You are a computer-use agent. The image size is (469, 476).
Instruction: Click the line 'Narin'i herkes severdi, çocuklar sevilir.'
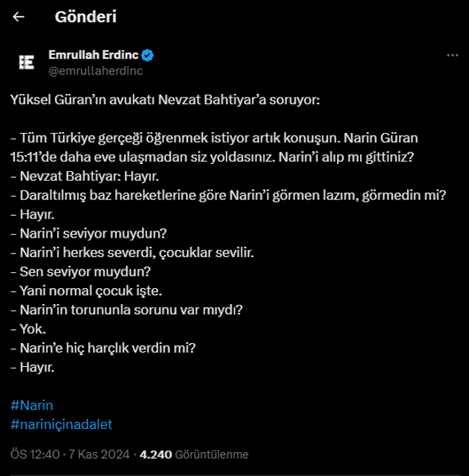tap(132, 253)
